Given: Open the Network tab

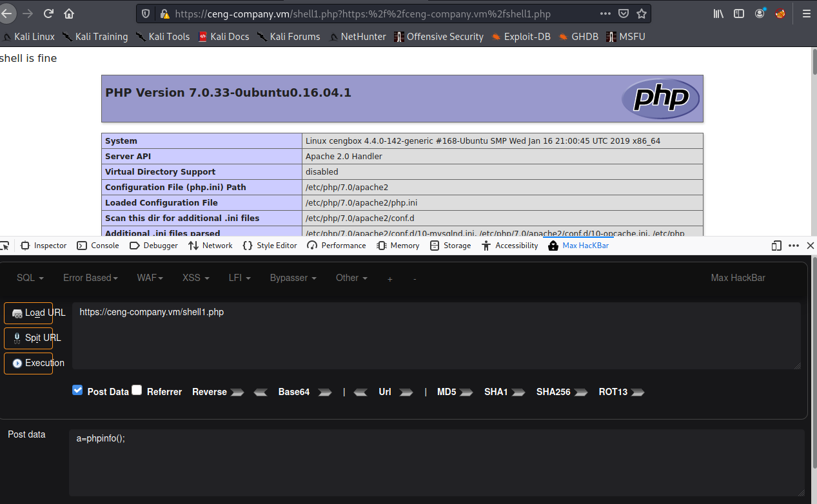Looking at the screenshot, I should pos(210,246).
